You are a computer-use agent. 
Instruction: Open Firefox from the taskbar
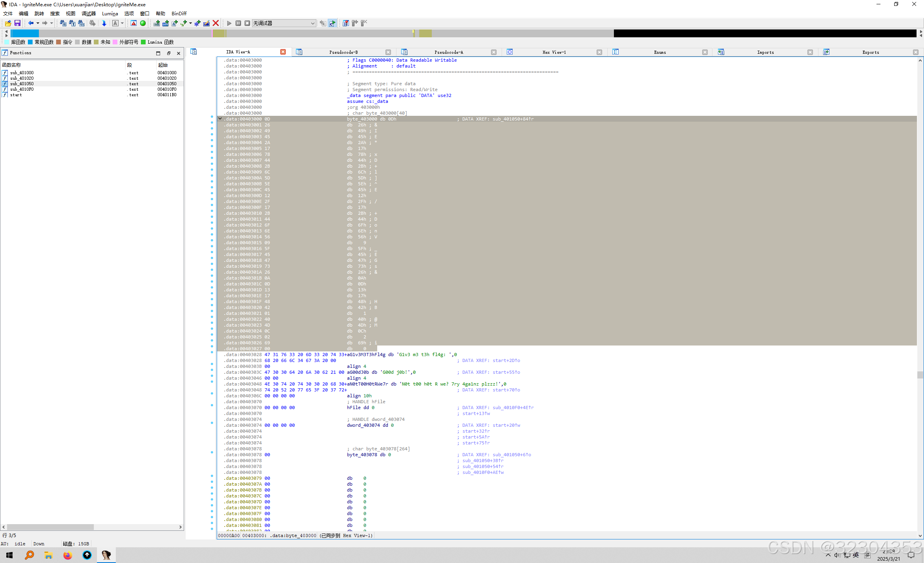[x=68, y=555]
